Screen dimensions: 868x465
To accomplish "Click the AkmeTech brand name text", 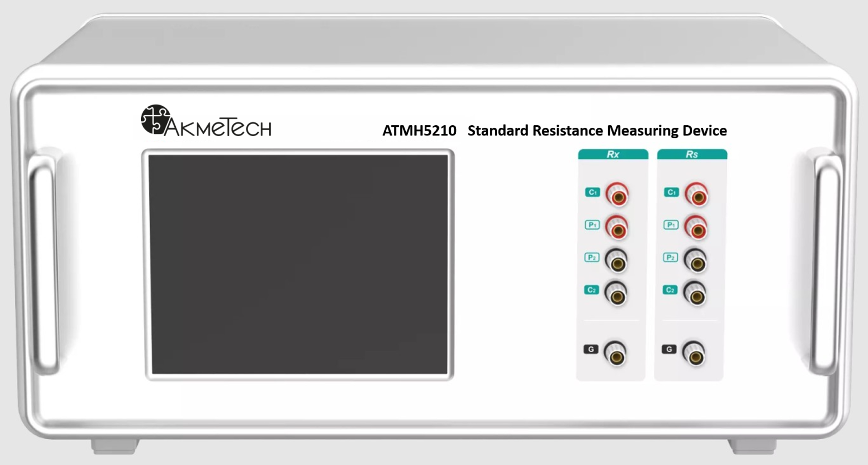I will point(217,126).
